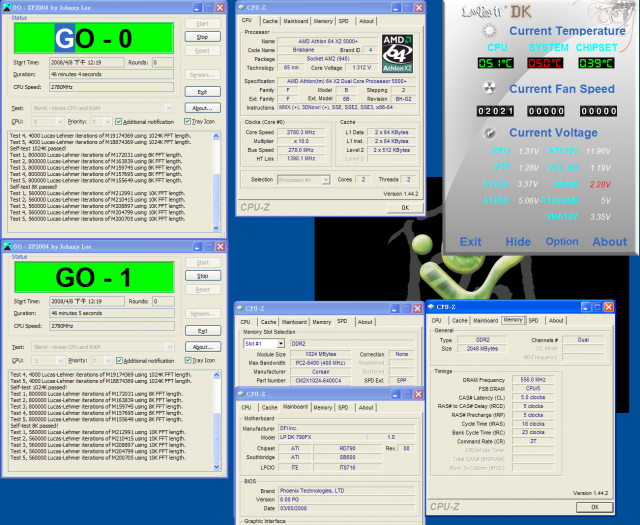The height and width of the screenshot is (525, 640).
Task: Click the fan speed counter 02021
Action: 495,111
